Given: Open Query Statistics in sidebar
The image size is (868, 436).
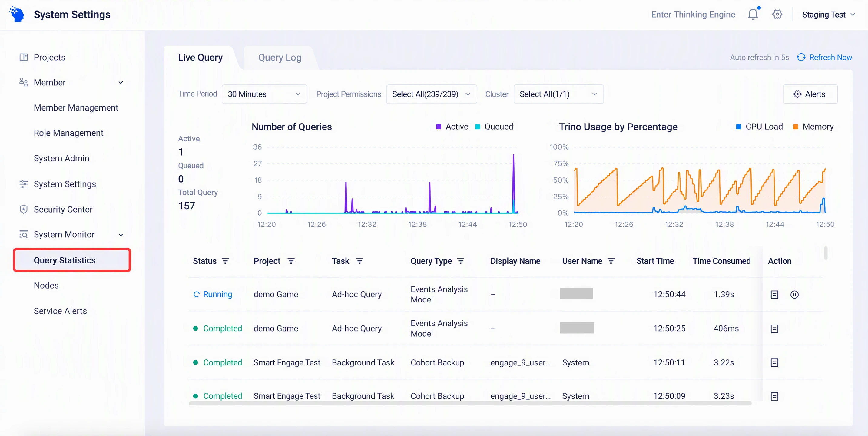Looking at the screenshot, I should tap(72, 260).
